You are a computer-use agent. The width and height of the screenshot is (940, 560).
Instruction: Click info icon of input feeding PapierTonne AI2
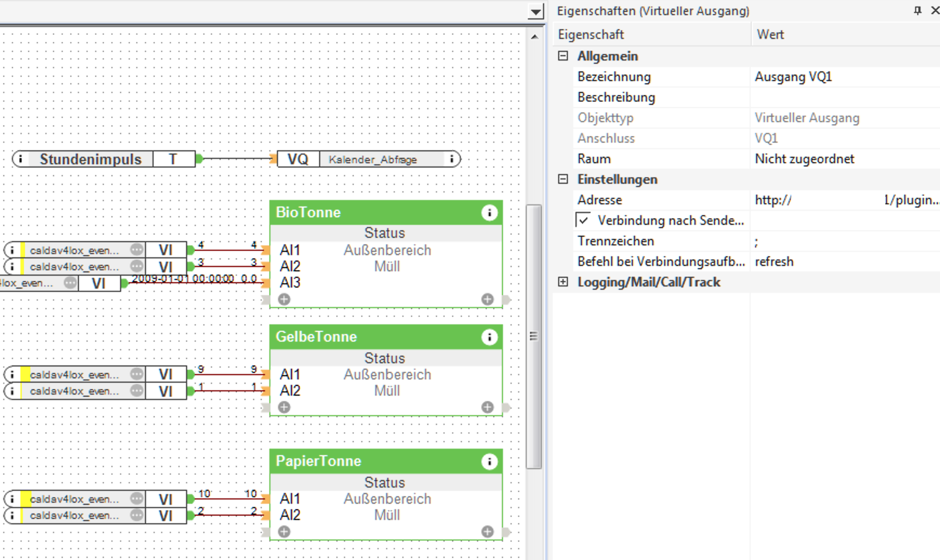tap(12, 515)
